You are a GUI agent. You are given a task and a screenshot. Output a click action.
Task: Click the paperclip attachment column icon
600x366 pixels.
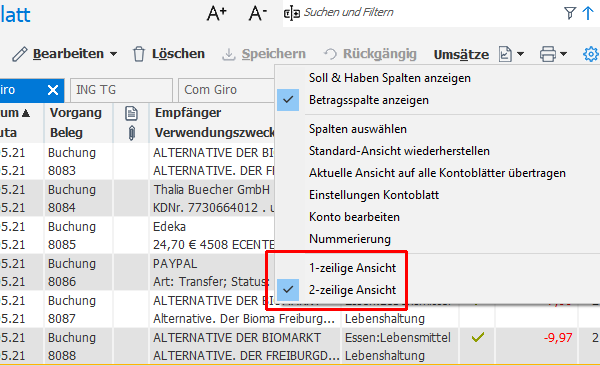click(x=131, y=133)
